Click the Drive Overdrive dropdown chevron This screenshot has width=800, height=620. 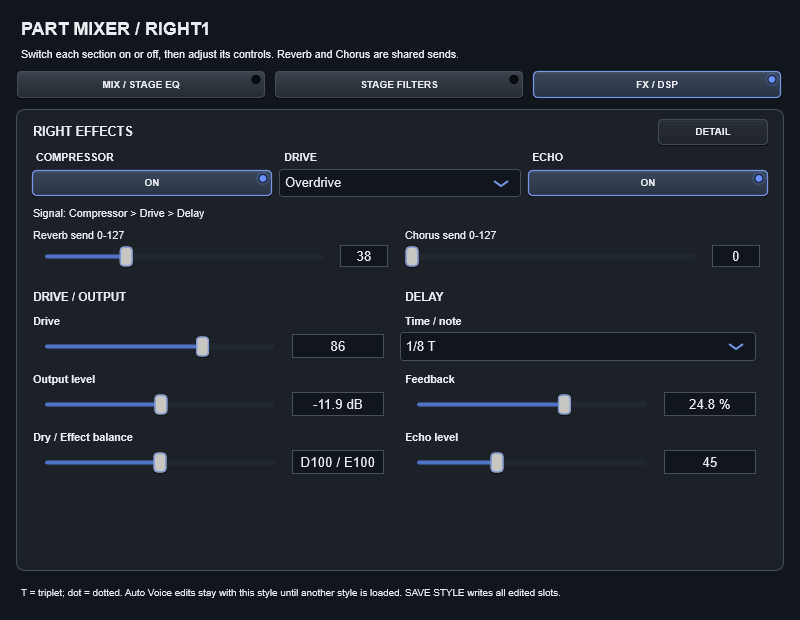tap(501, 183)
